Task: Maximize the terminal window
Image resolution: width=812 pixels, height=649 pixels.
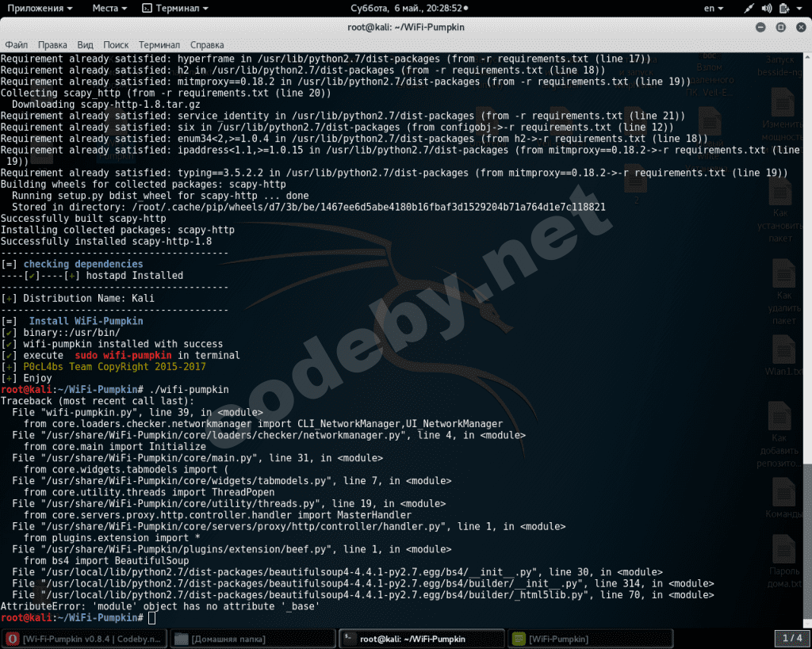Action: pos(781,28)
